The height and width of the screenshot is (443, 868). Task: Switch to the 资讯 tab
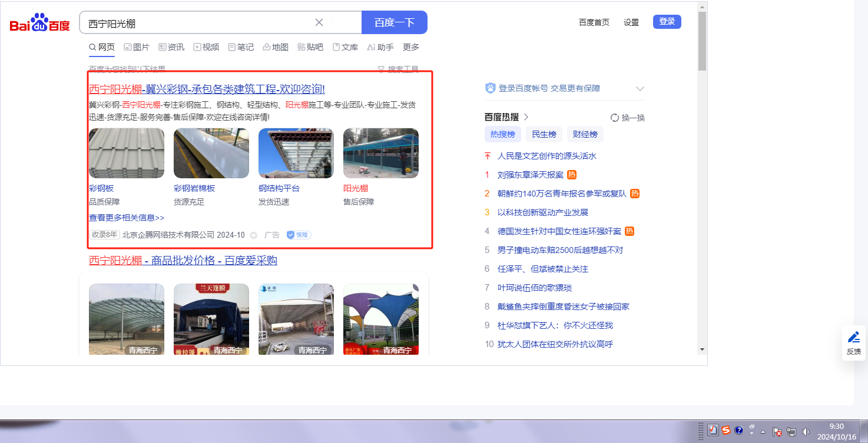[171, 47]
